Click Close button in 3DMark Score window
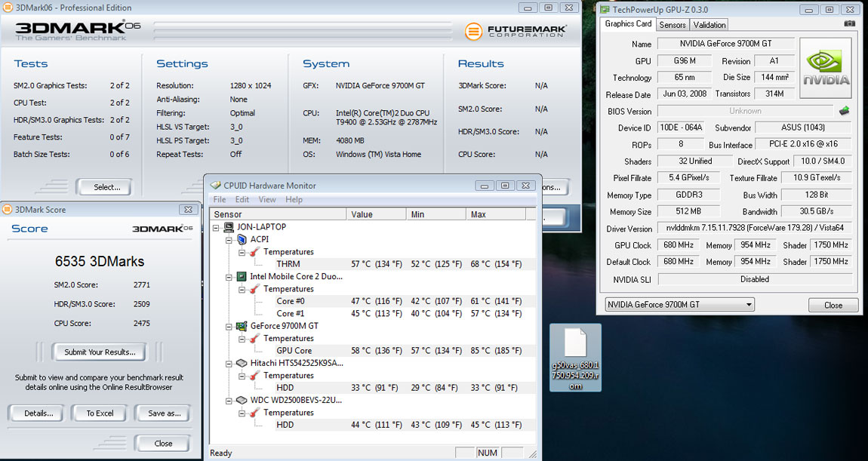Image resolution: width=868 pixels, height=461 pixels. pyautogui.click(x=163, y=444)
